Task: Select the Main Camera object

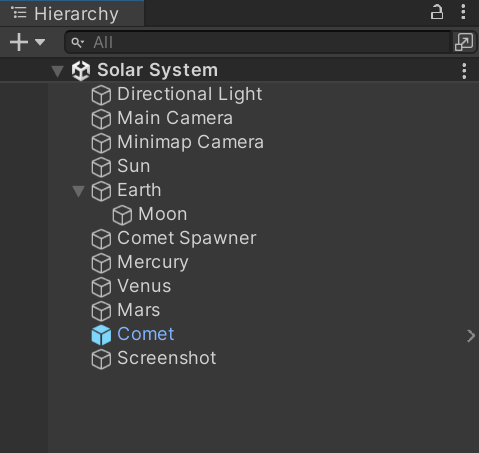Action: [175, 118]
